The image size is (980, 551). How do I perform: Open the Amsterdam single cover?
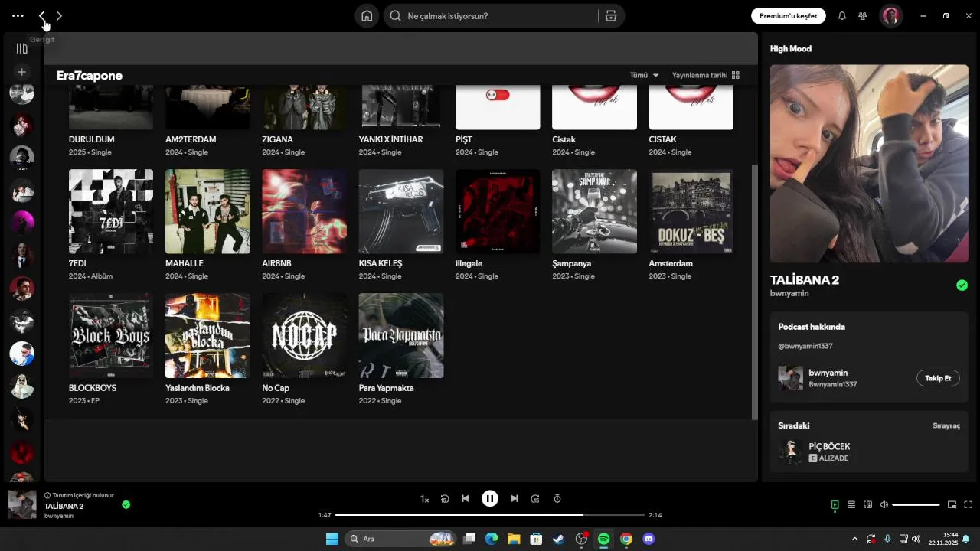[691, 211]
